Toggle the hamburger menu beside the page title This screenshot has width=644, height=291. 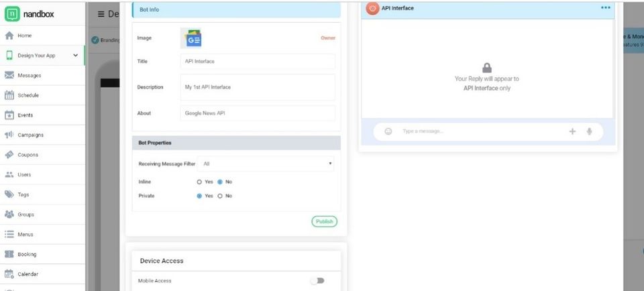point(101,14)
